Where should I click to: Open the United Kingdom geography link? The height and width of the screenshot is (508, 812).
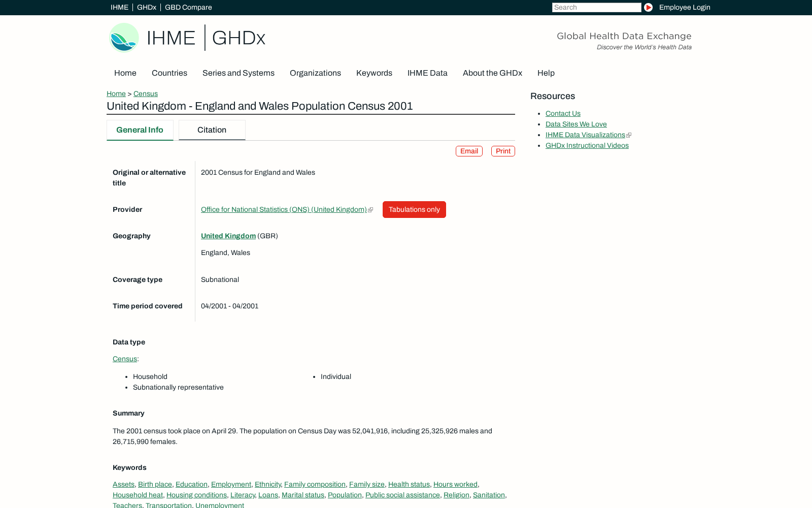tap(228, 236)
